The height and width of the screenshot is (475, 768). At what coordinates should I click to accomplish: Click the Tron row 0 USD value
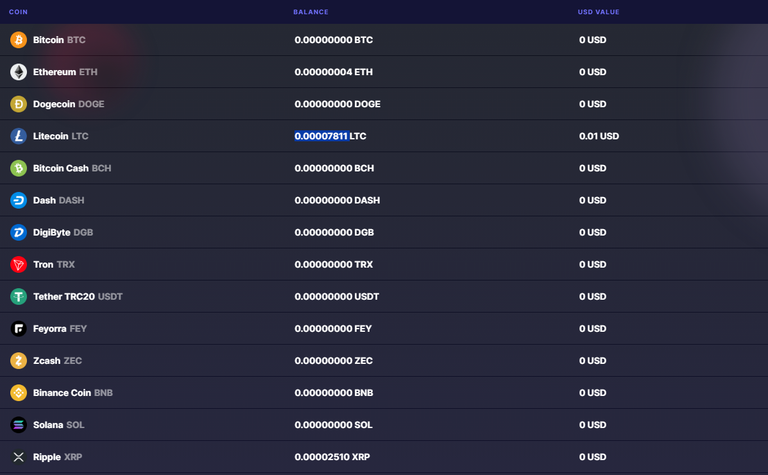pyautogui.click(x=593, y=264)
